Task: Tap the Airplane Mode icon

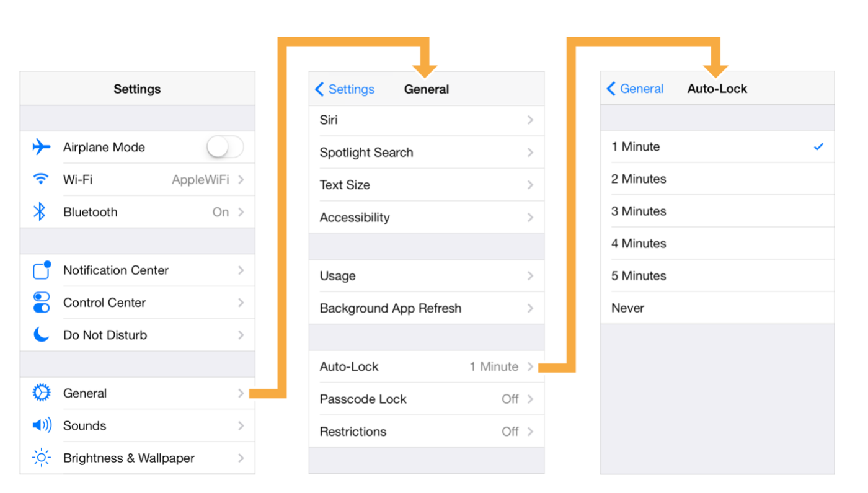Action: 41,147
